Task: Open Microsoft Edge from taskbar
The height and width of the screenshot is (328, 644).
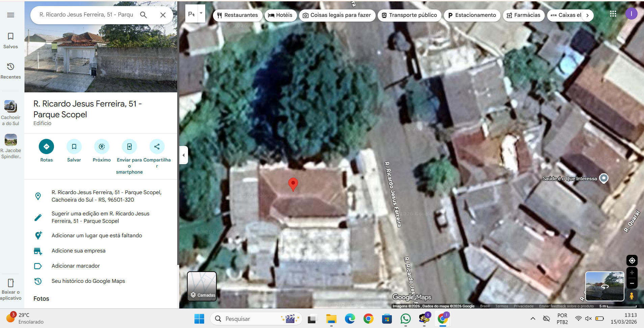Action: (x=350, y=319)
